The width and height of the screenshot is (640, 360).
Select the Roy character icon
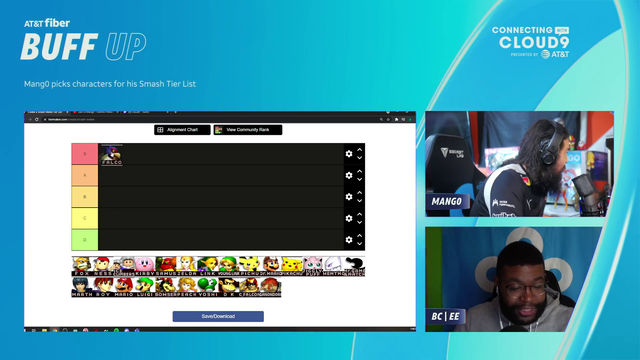coord(102,287)
